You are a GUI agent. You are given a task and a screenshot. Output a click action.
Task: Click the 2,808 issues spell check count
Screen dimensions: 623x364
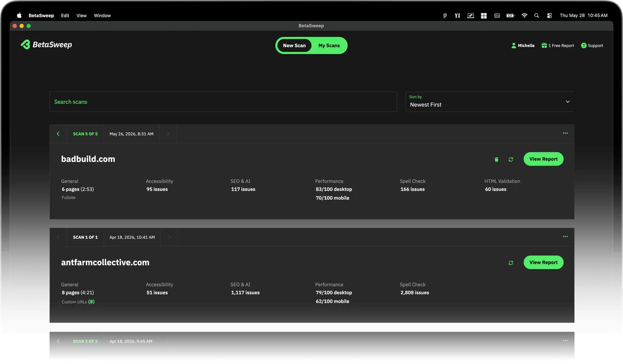pos(415,293)
